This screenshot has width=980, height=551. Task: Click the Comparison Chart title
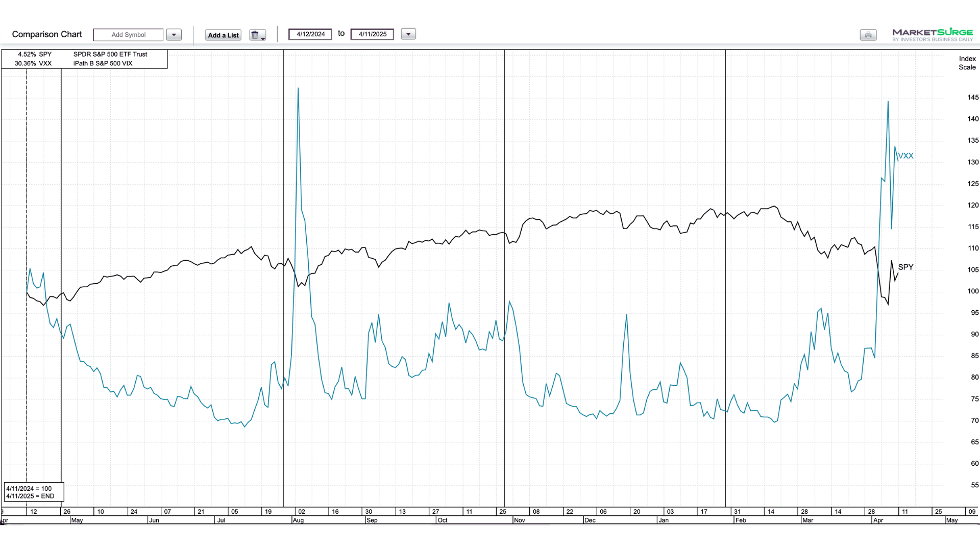point(47,34)
